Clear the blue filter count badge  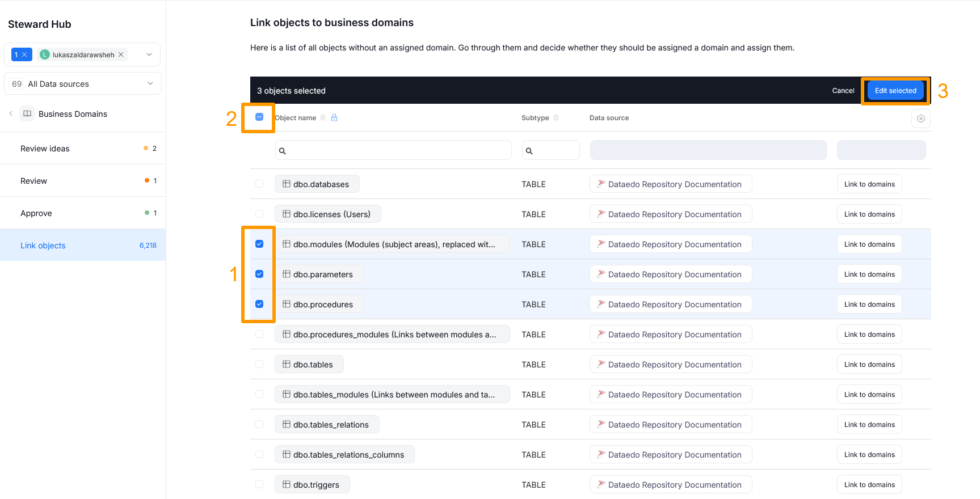(x=24, y=55)
